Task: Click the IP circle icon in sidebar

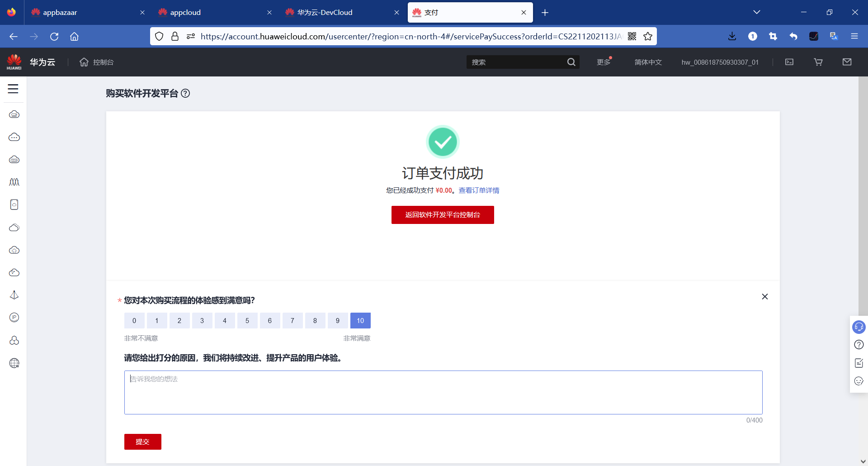Action: [14, 318]
